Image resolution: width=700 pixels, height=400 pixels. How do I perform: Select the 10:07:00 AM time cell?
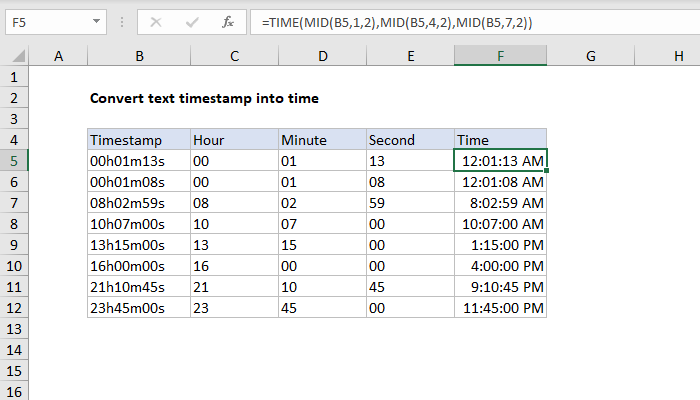[500, 224]
